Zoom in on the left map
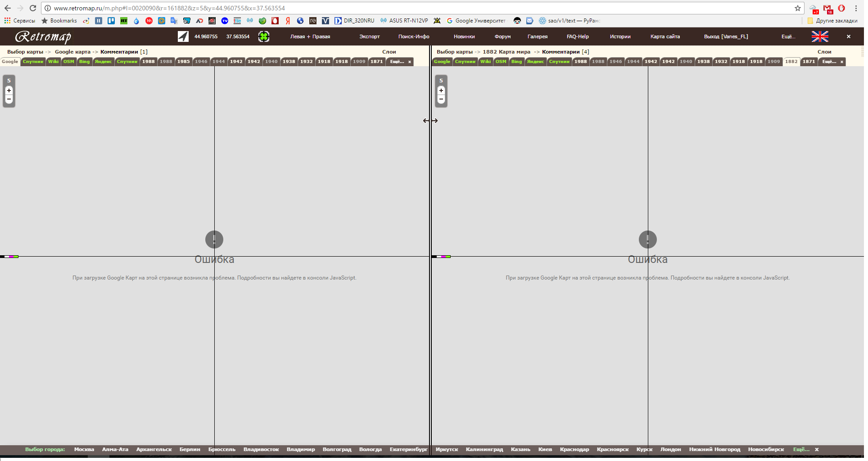868x461 pixels. coord(9,90)
